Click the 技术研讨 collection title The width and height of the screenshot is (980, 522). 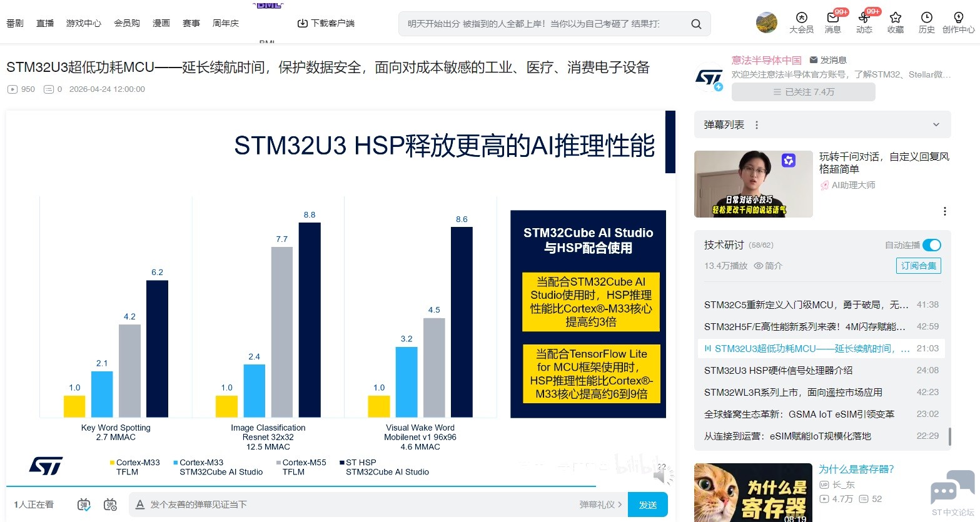[724, 245]
